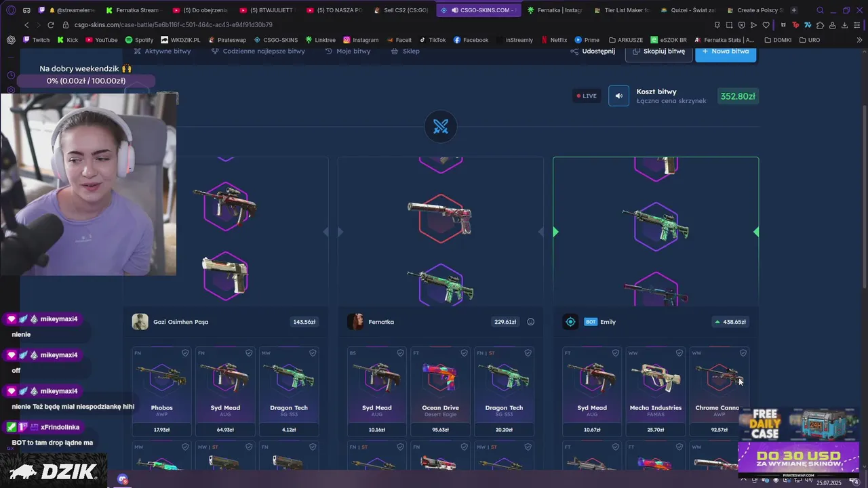
Task: Mute the battle sound with speaker button
Action: (x=618, y=96)
